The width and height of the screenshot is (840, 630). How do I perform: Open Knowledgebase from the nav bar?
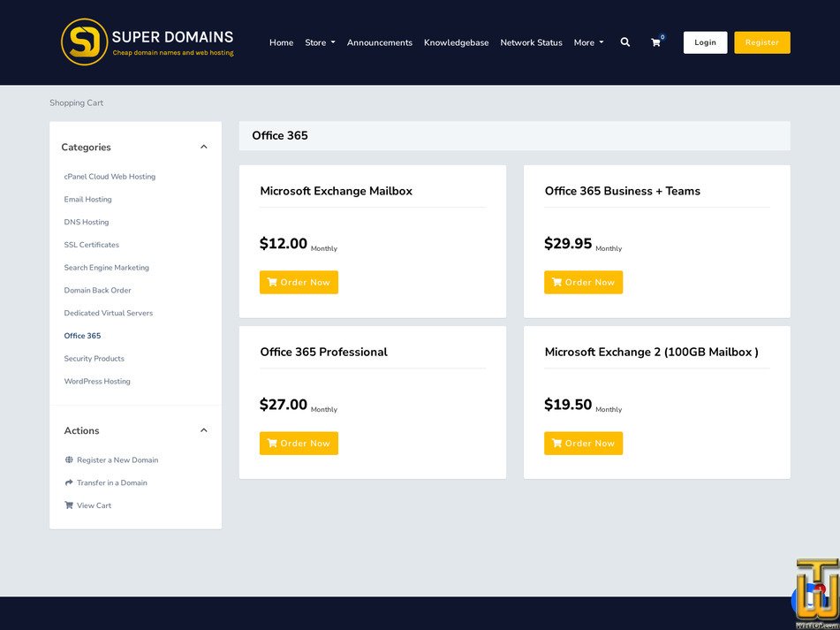pos(456,42)
